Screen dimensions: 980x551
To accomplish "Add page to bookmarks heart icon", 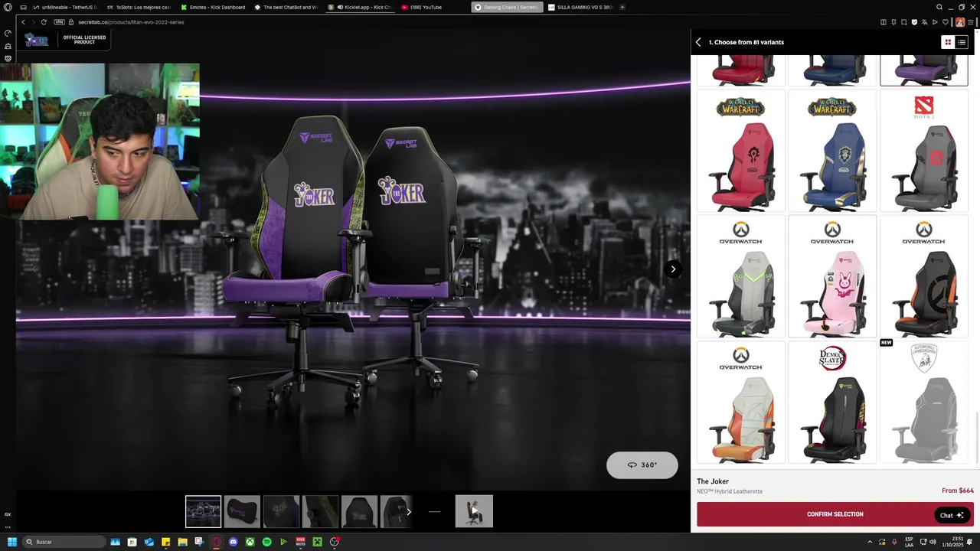I will [946, 22].
